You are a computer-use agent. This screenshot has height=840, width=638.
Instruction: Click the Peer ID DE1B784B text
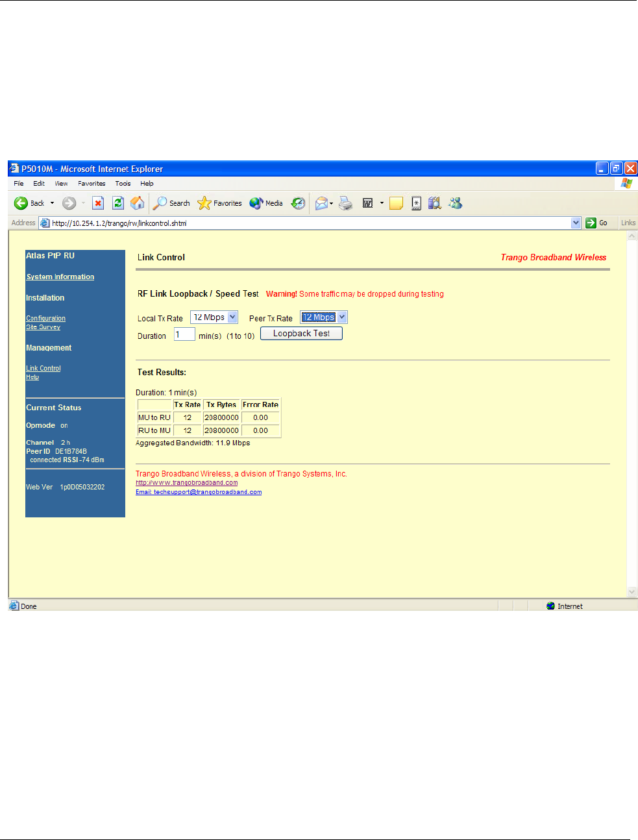56,451
